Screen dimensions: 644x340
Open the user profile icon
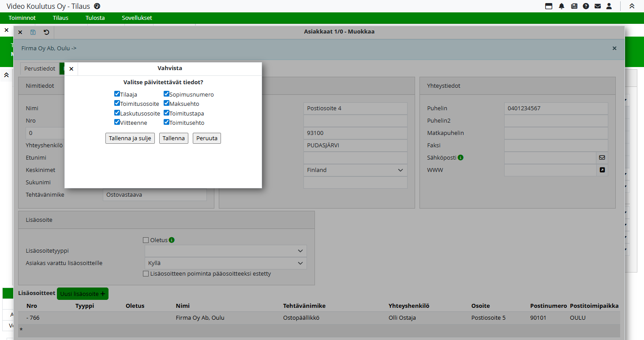click(609, 6)
